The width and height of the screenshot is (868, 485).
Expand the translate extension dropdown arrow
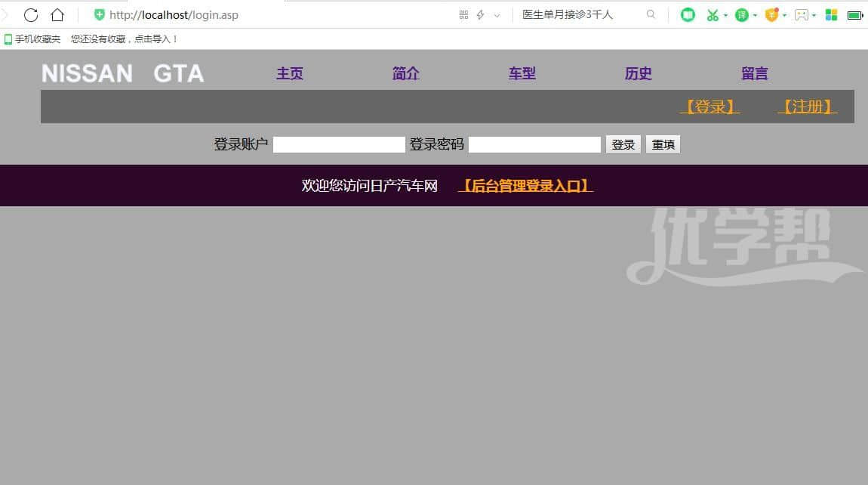coord(755,15)
